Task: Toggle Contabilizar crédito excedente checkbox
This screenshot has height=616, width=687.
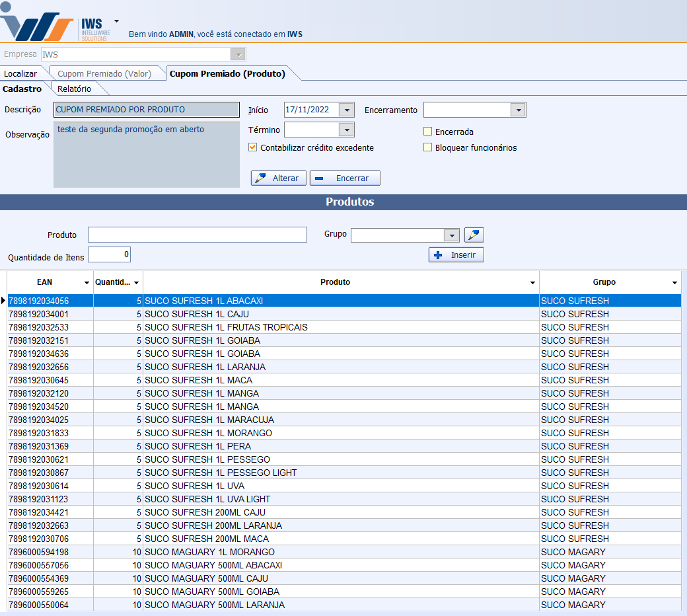Action: click(x=252, y=147)
